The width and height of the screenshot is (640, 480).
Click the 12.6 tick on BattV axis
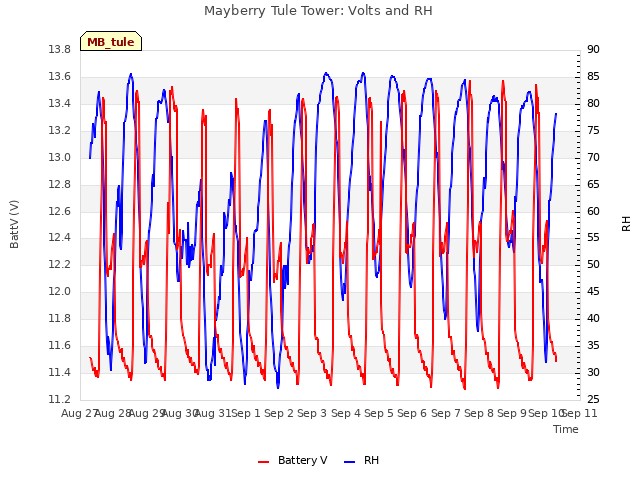tap(60, 211)
